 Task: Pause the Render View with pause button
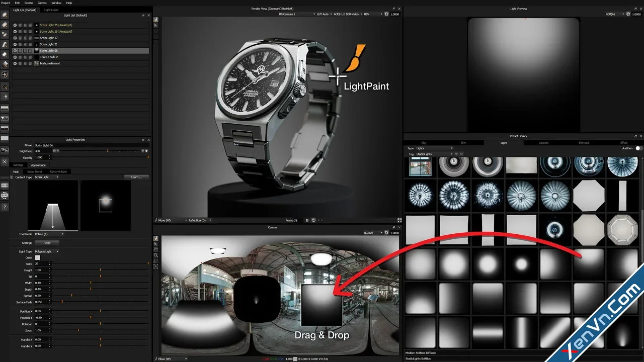pyautogui.click(x=307, y=220)
